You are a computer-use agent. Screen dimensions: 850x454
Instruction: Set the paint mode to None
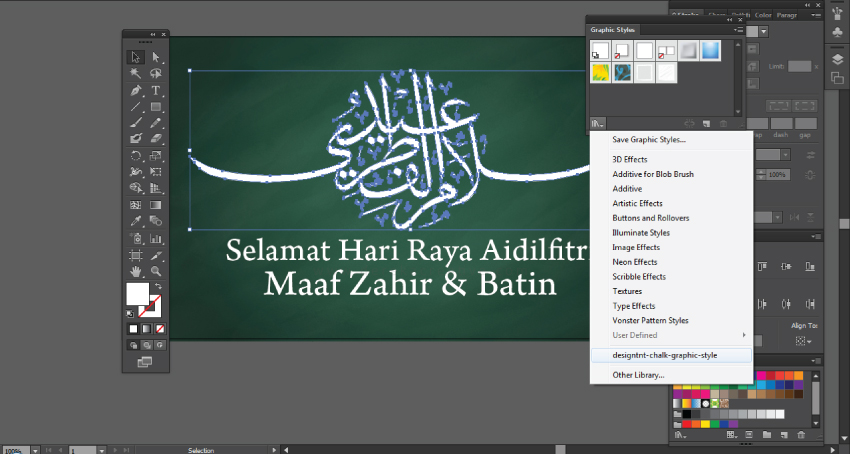(160, 328)
